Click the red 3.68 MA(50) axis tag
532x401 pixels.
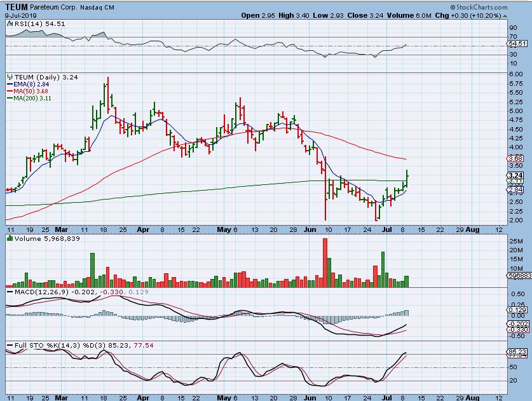(515, 159)
